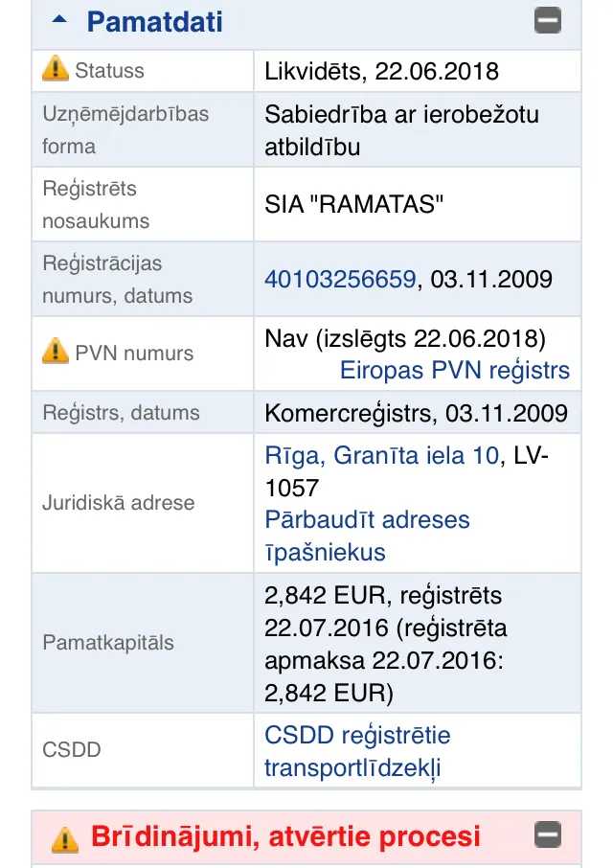
Task: Open the registration number 40103256659 link
Action: click(x=340, y=279)
